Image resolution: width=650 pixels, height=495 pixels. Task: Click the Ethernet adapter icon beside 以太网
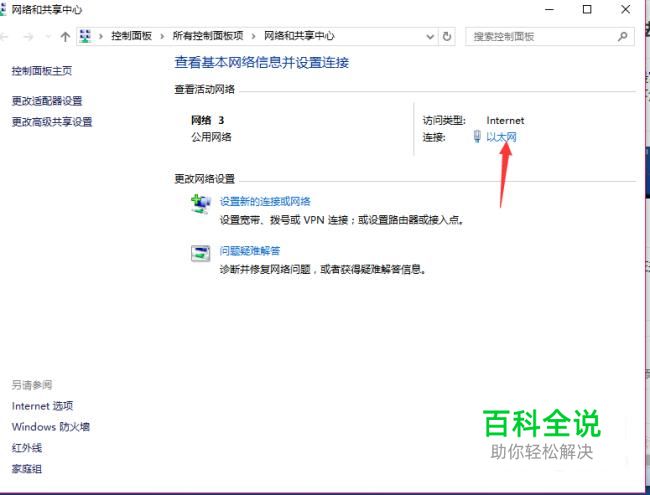(477, 136)
